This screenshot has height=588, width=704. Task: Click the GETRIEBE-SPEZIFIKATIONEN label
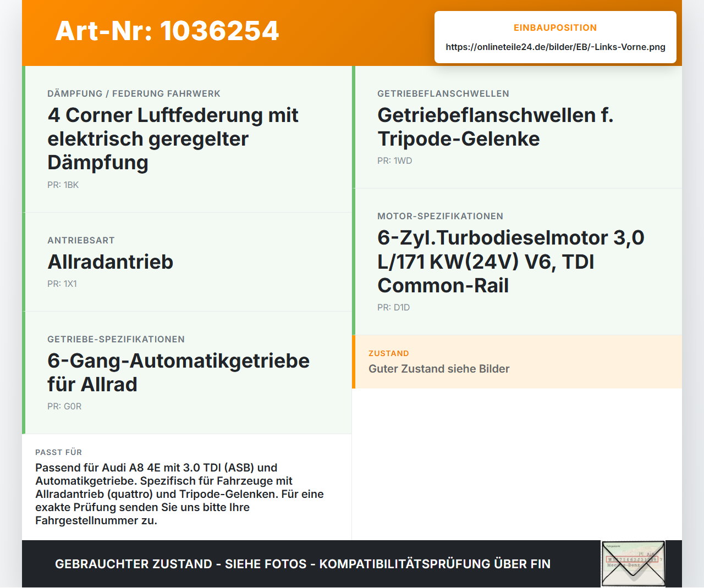116,339
